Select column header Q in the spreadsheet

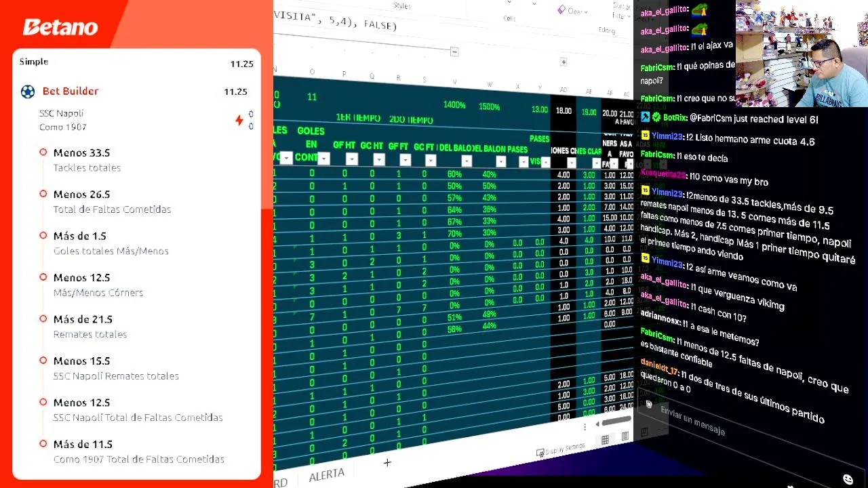click(372, 75)
